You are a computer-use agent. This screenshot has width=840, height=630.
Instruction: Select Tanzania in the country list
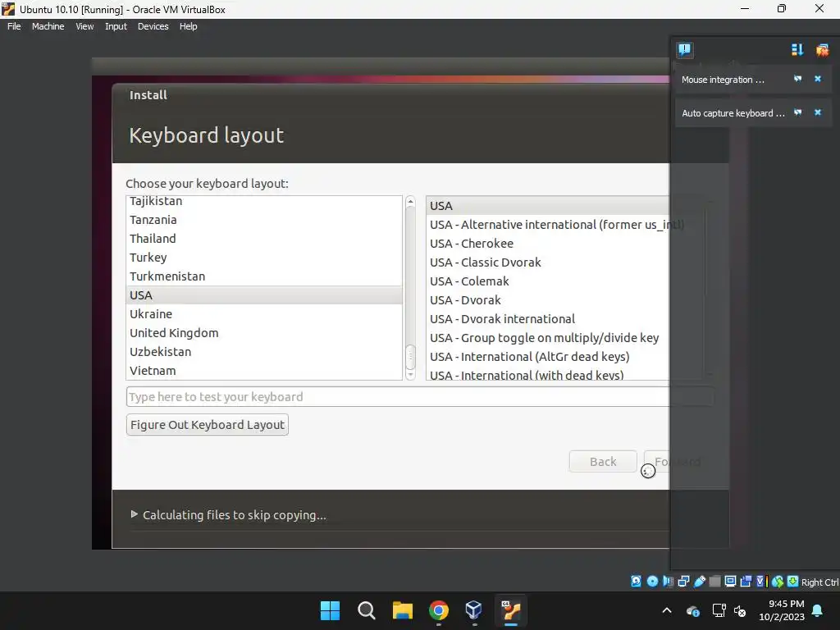(x=264, y=220)
